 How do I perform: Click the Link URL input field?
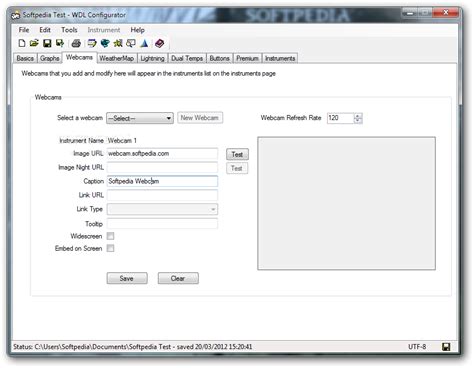tap(162, 195)
